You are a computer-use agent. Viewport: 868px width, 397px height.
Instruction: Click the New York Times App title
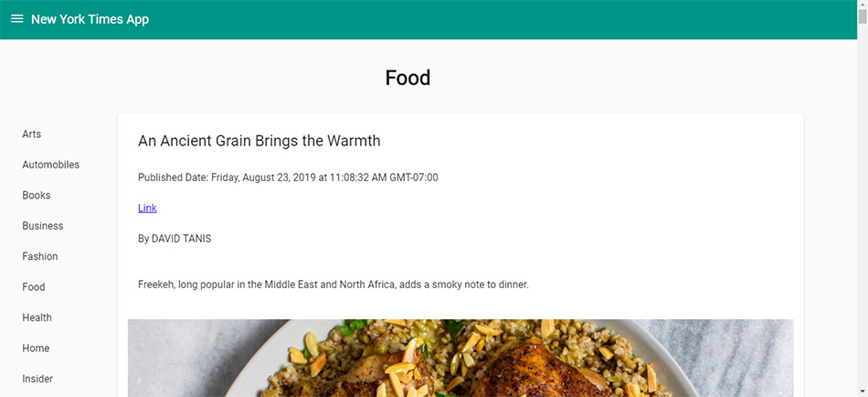click(90, 19)
